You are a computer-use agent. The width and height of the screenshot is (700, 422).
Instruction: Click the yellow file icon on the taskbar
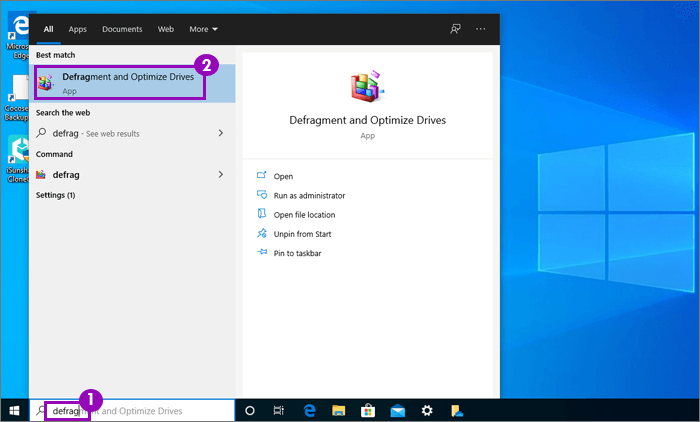tap(457, 410)
